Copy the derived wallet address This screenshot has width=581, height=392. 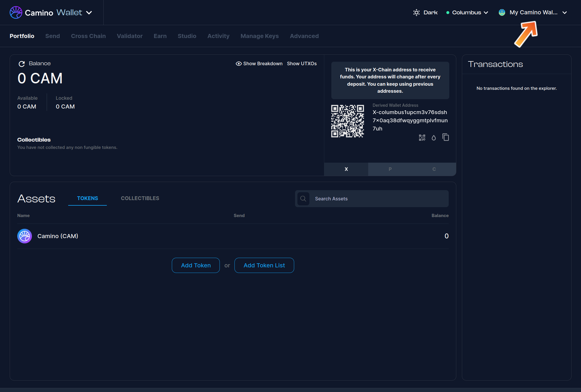tap(445, 137)
